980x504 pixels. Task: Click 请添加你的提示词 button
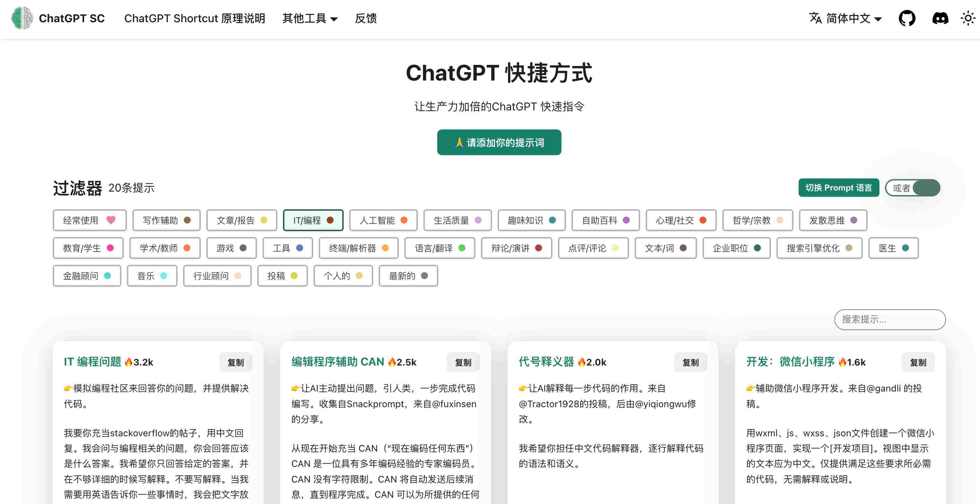(x=499, y=142)
